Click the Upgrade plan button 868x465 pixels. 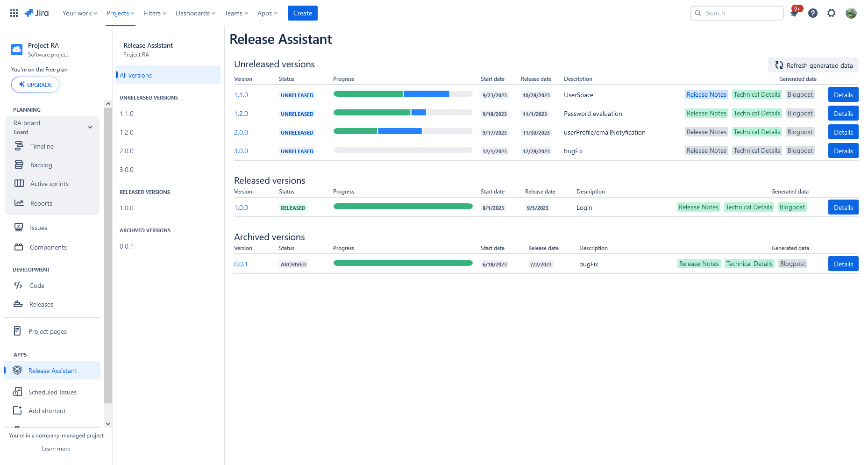point(36,85)
